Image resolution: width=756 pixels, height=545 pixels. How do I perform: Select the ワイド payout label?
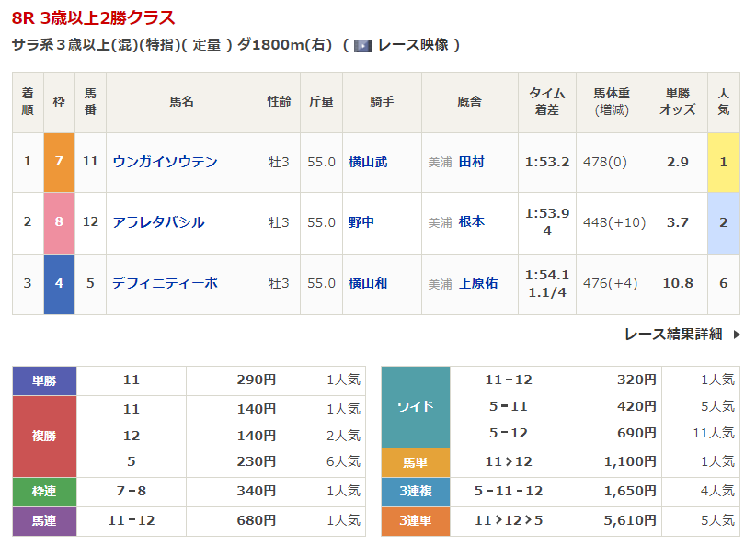[415, 406]
